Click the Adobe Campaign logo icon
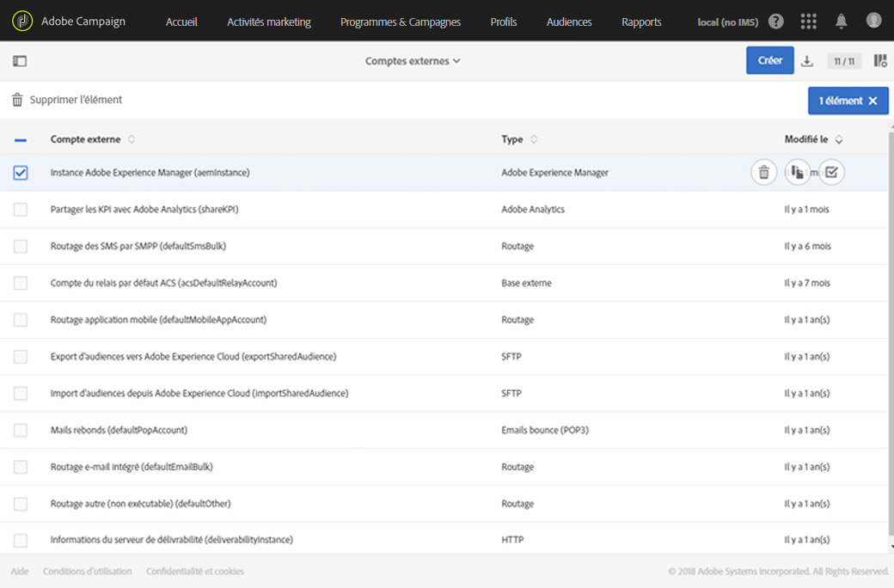Viewport: 894px width, 588px height. coord(22,21)
